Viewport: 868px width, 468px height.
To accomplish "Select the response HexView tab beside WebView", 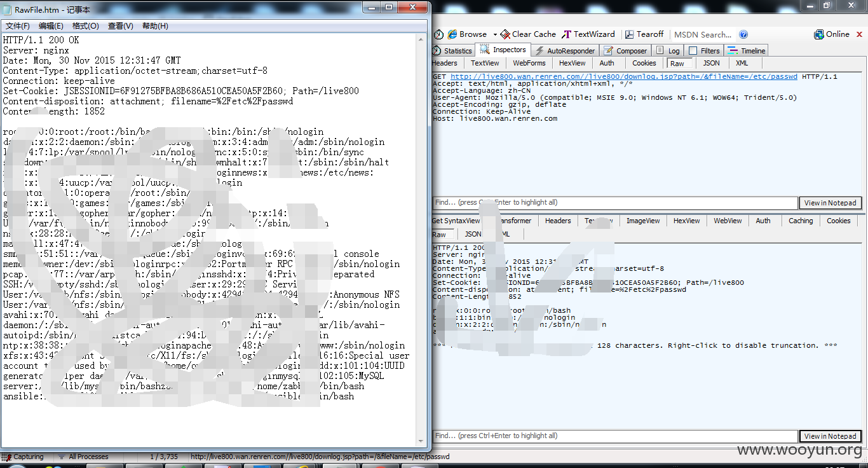I will click(686, 221).
